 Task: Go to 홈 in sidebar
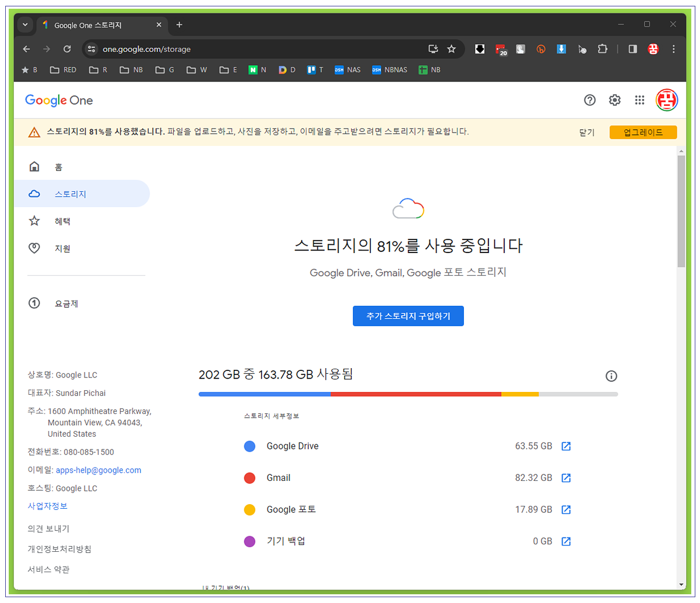pos(82,167)
